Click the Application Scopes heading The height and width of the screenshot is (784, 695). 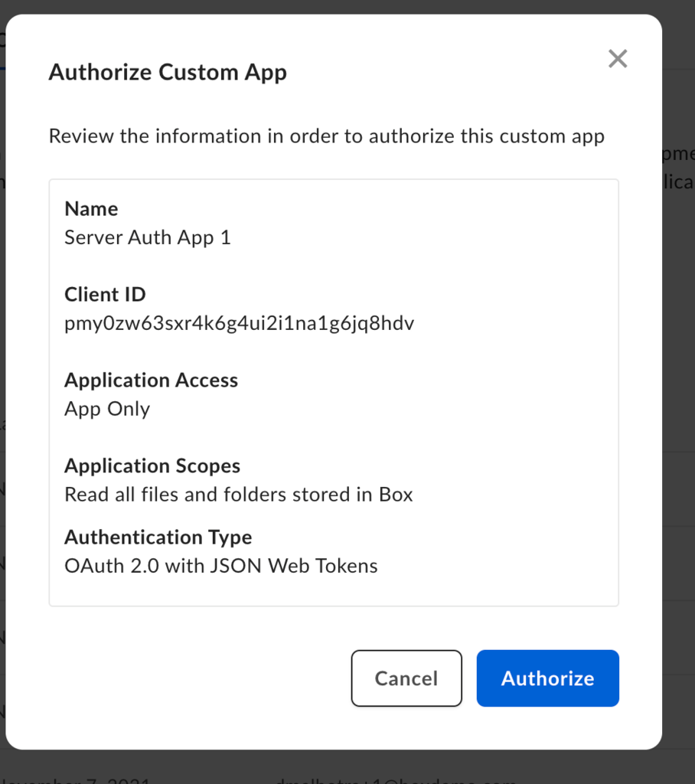pyautogui.click(x=152, y=465)
